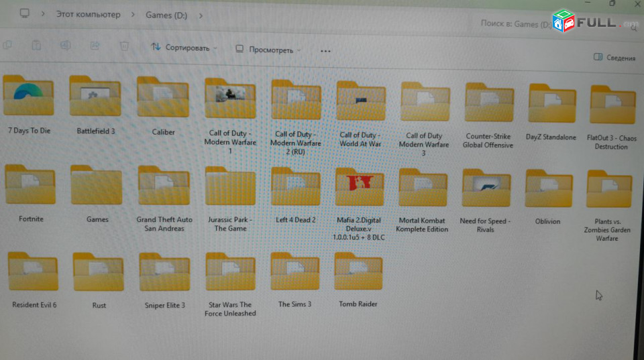
Task: Click the Copy toolbar icon
Action: (7, 45)
